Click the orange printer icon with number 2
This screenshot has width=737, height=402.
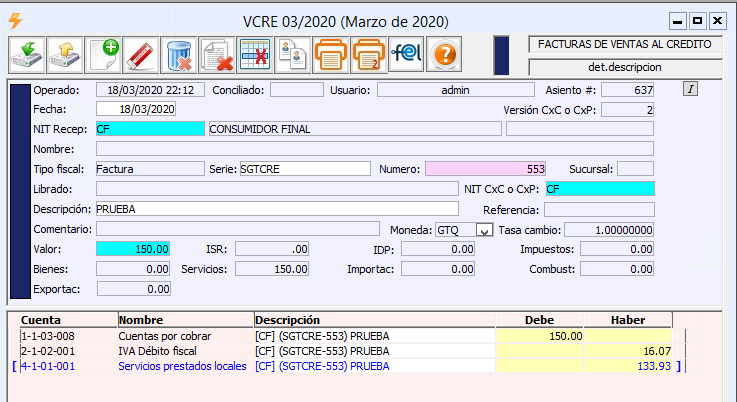(x=368, y=54)
